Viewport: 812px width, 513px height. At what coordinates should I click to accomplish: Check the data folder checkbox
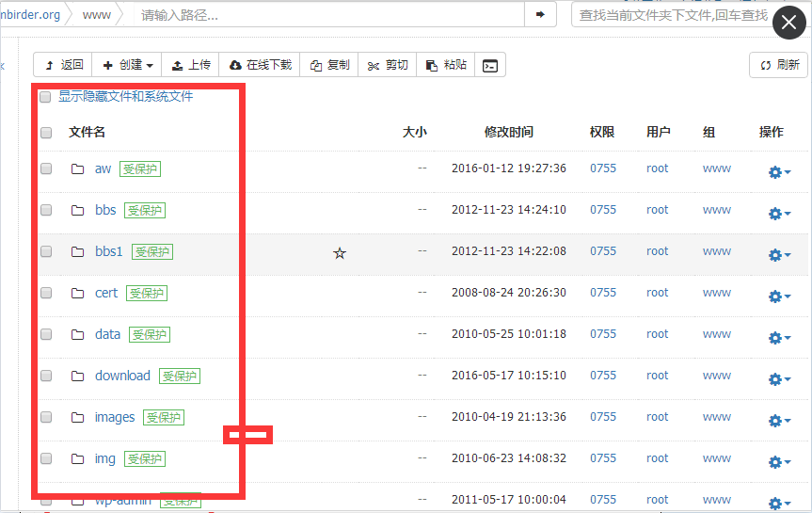tap(46, 334)
